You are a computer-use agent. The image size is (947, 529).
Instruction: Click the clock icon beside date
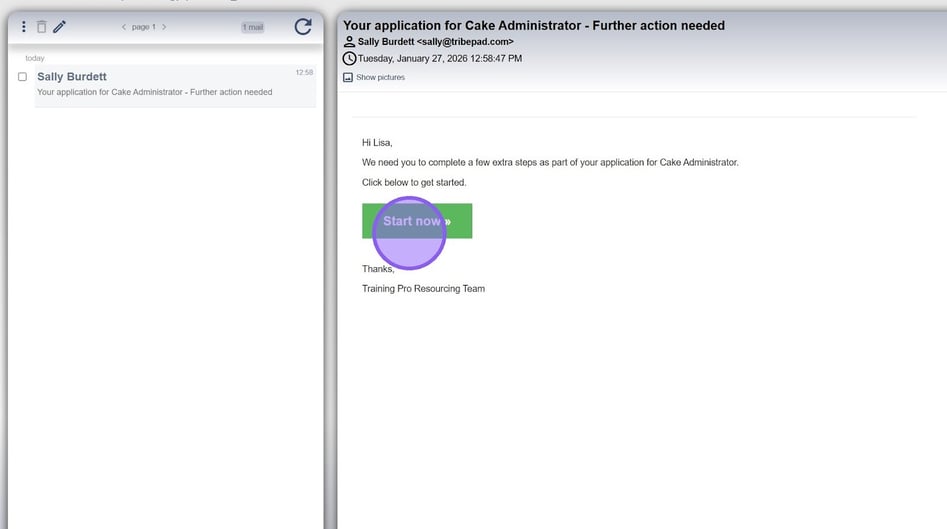(x=349, y=59)
